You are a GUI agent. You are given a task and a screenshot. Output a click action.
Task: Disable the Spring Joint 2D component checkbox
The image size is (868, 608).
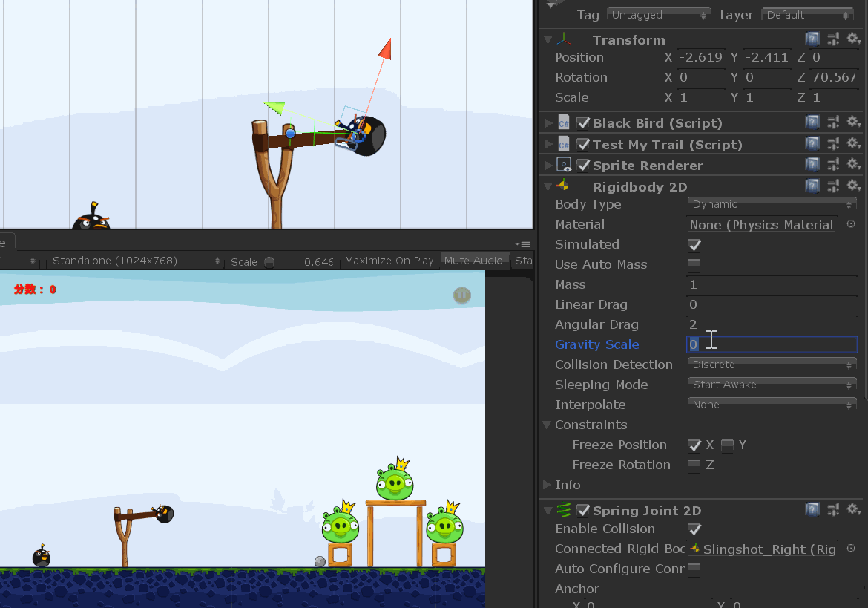[583, 510]
